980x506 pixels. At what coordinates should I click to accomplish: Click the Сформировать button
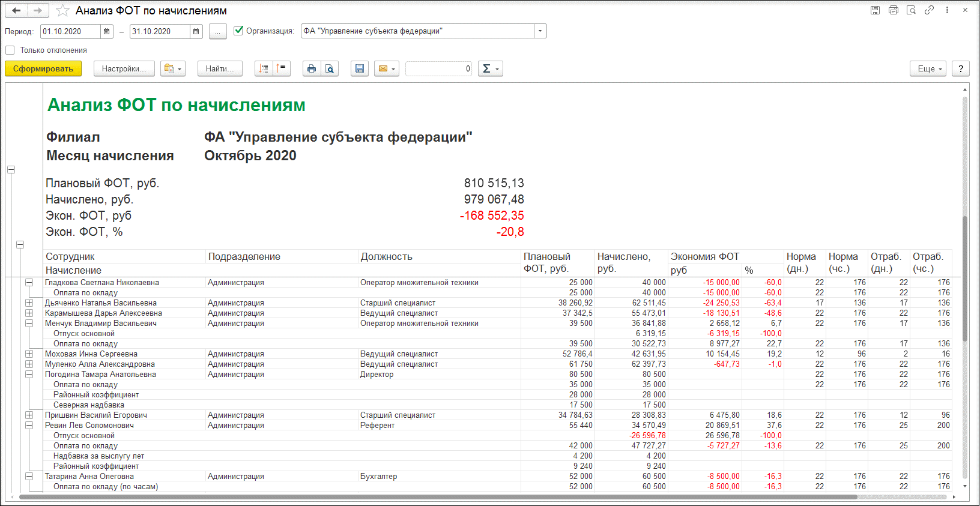[x=43, y=68]
